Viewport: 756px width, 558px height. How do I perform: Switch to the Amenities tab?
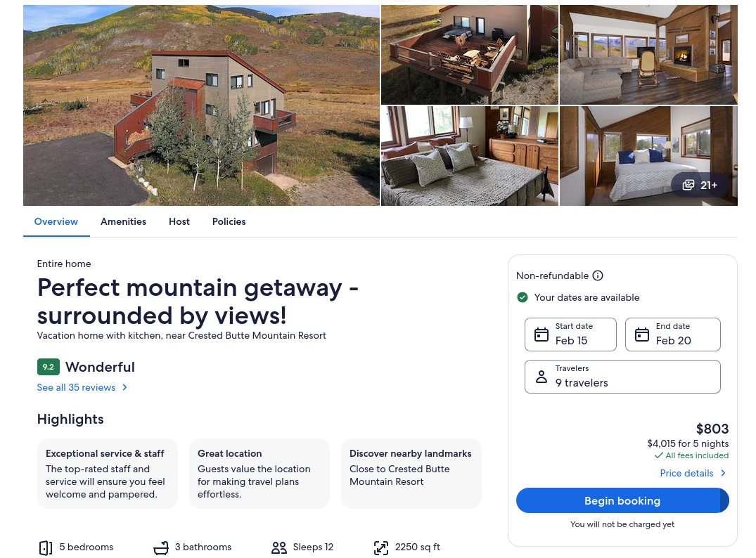click(x=123, y=221)
